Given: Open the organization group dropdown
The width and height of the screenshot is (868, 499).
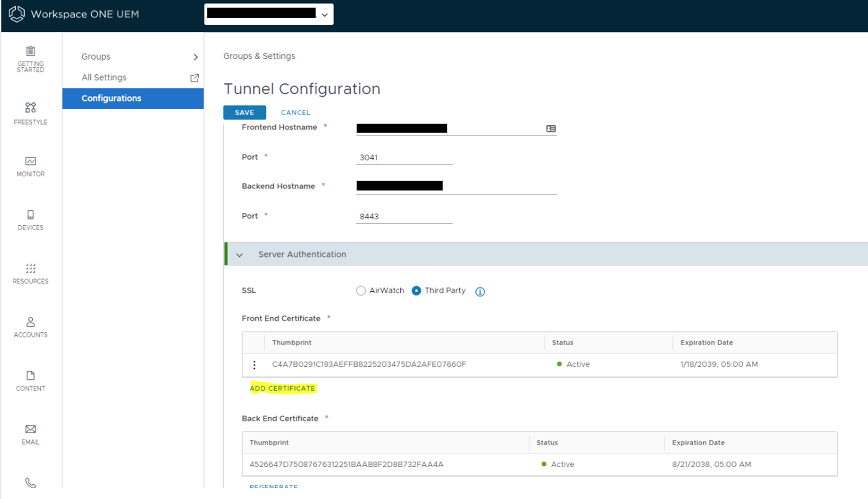Looking at the screenshot, I should coord(324,14).
